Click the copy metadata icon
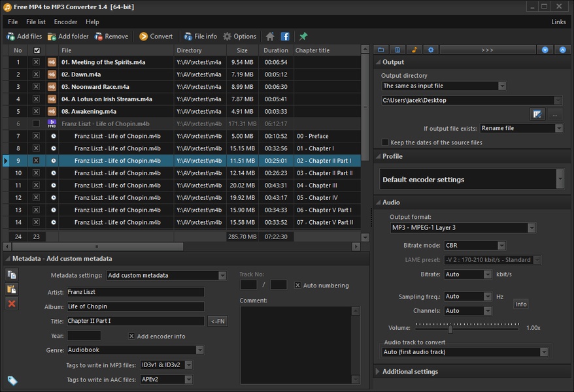The image size is (574, 392). point(12,275)
